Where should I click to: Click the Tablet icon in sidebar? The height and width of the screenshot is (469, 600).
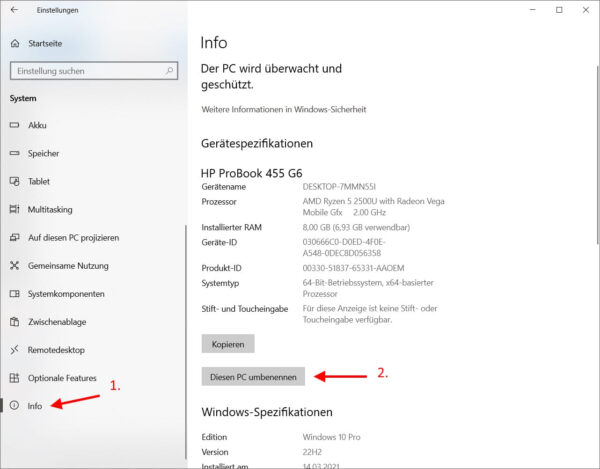pos(14,181)
